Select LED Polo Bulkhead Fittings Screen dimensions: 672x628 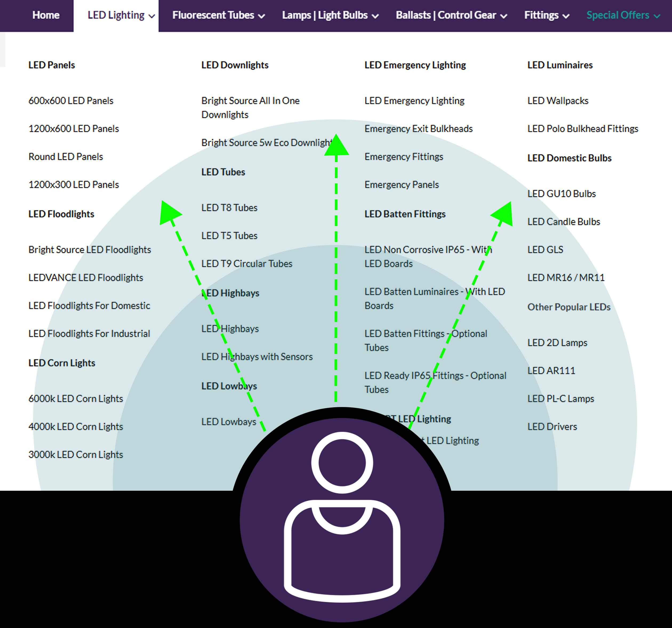click(x=582, y=129)
